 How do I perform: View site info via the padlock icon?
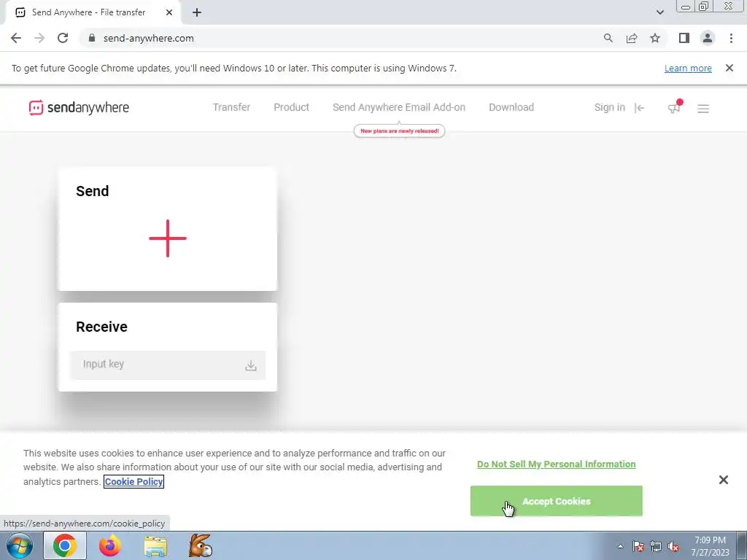pyautogui.click(x=92, y=38)
